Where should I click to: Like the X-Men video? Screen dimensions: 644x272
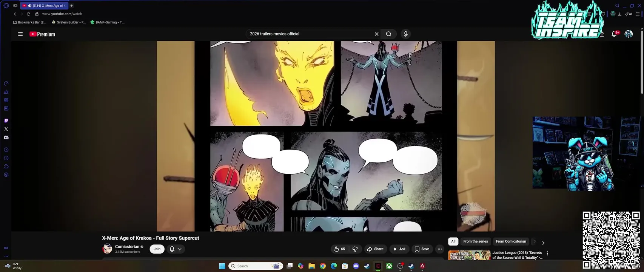339,249
